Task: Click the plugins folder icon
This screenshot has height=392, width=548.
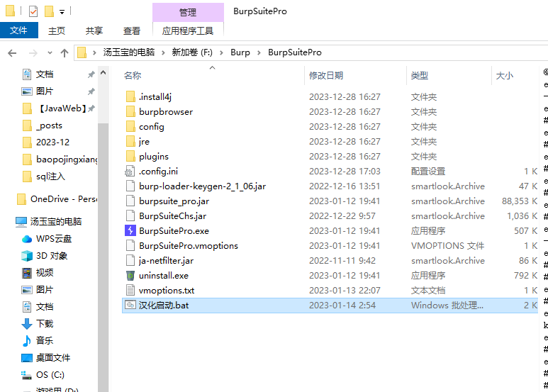Action: [x=130, y=156]
